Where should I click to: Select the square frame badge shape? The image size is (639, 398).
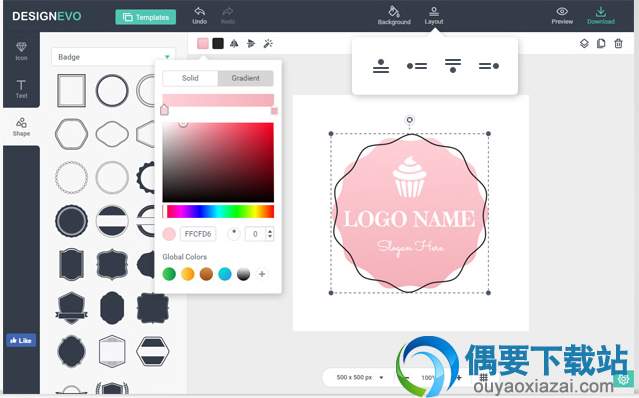tap(71, 90)
